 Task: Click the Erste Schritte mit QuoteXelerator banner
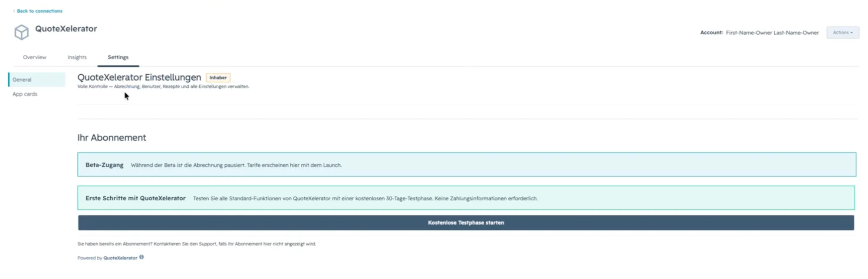466,198
